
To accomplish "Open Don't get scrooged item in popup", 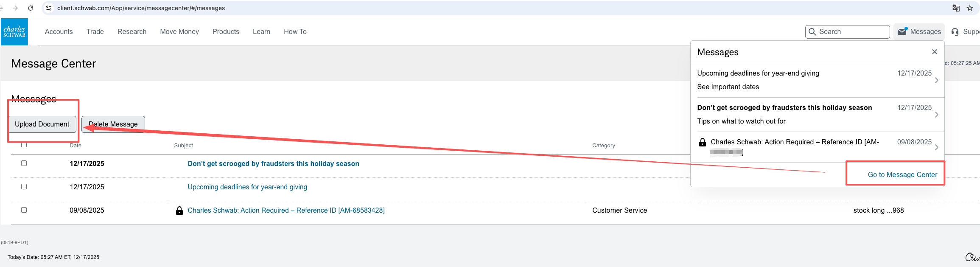I will pos(784,108).
